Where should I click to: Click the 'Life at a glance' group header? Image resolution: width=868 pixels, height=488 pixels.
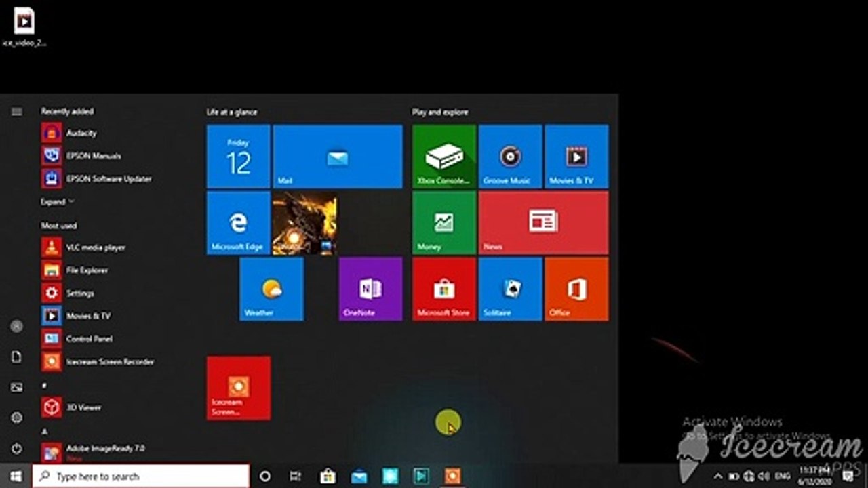232,112
